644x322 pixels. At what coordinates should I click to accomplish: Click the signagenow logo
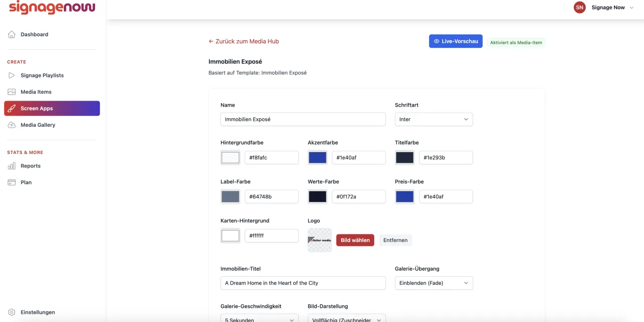(x=52, y=7)
